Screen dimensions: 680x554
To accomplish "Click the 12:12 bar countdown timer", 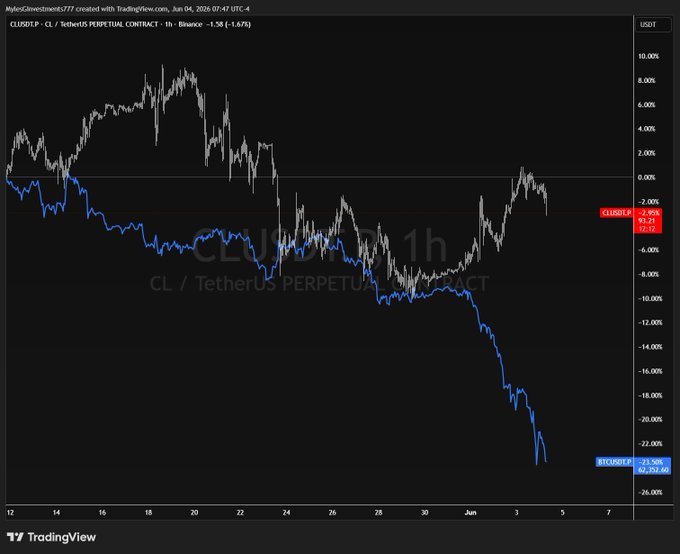I will (x=647, y=229).
